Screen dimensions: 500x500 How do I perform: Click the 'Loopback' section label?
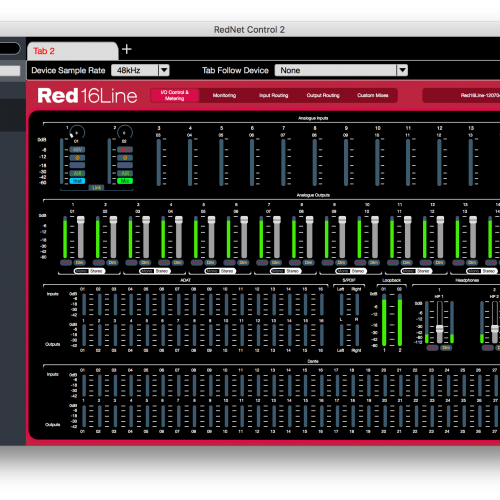tap(392, 280)
